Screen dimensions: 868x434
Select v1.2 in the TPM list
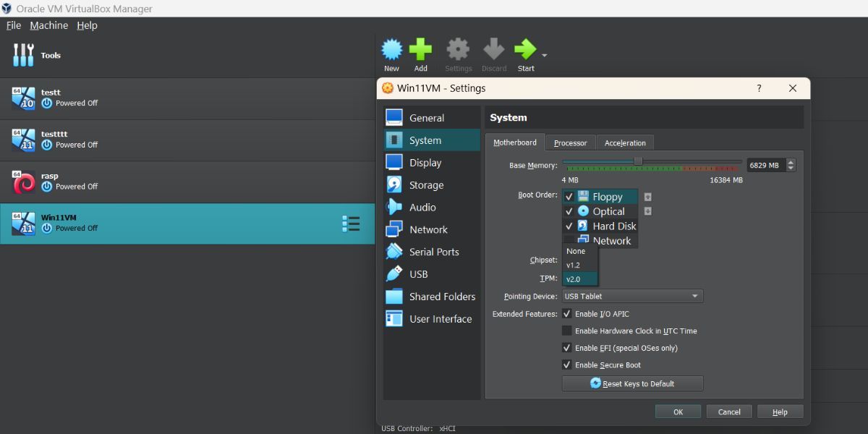click(x=579, y=265)
